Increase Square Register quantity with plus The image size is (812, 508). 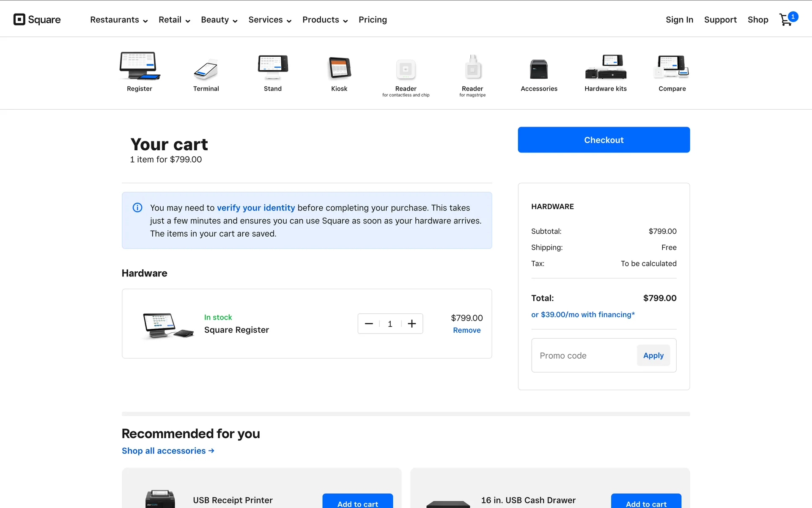click(x=412, y=324)
